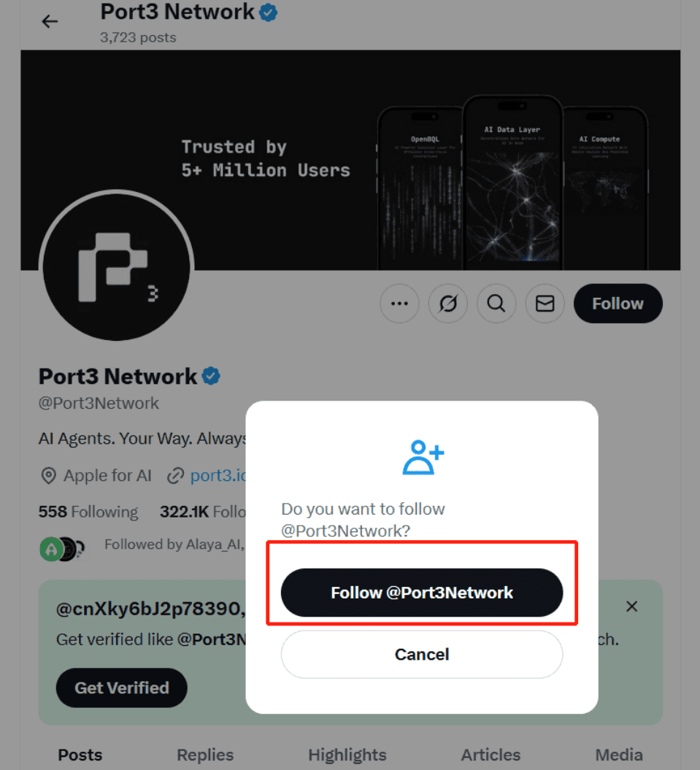Open the port3.io website link
Screen dimensions: 700x770
point(218,475)
